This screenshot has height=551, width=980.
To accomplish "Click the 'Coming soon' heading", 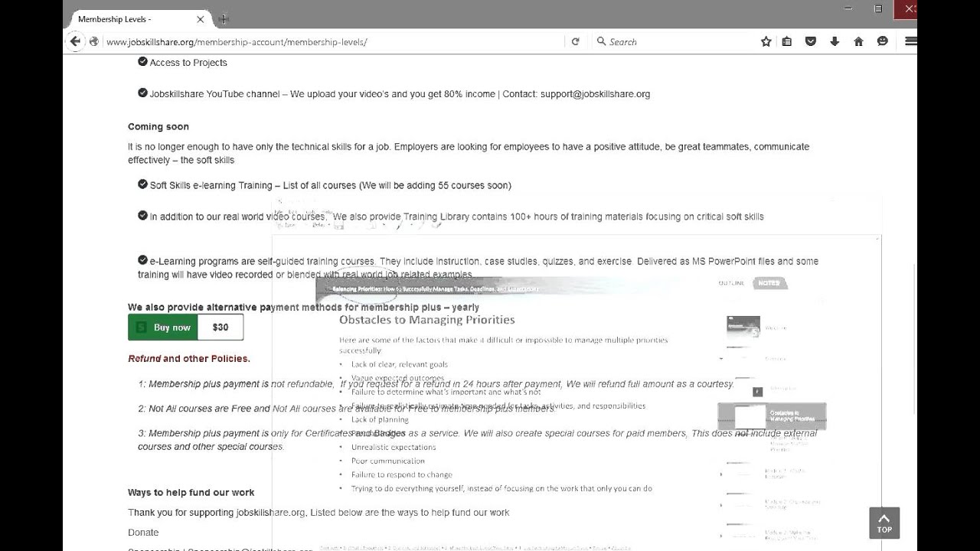I will pyautogui.click(x=158, y=127).
